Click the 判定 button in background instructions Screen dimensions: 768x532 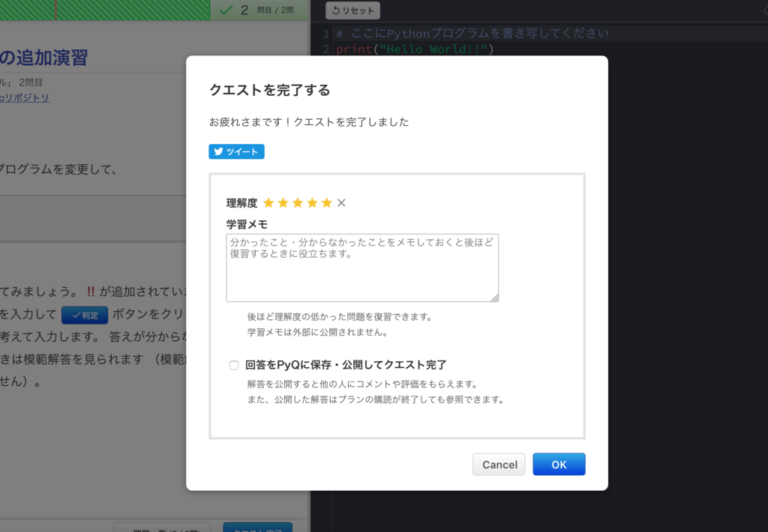pos(85,315)
